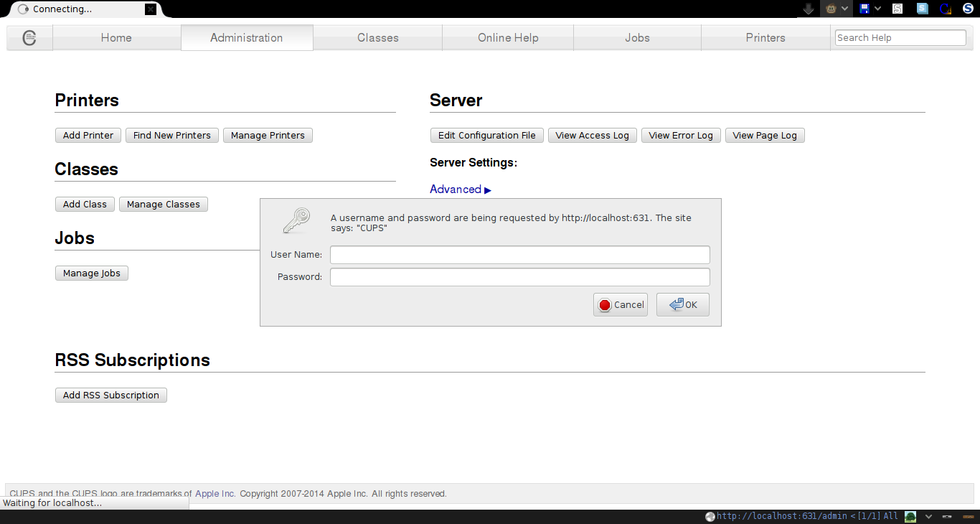Click the blue S circle icon at top right
This screenshot has width=980, height=524.
(967, 9)
